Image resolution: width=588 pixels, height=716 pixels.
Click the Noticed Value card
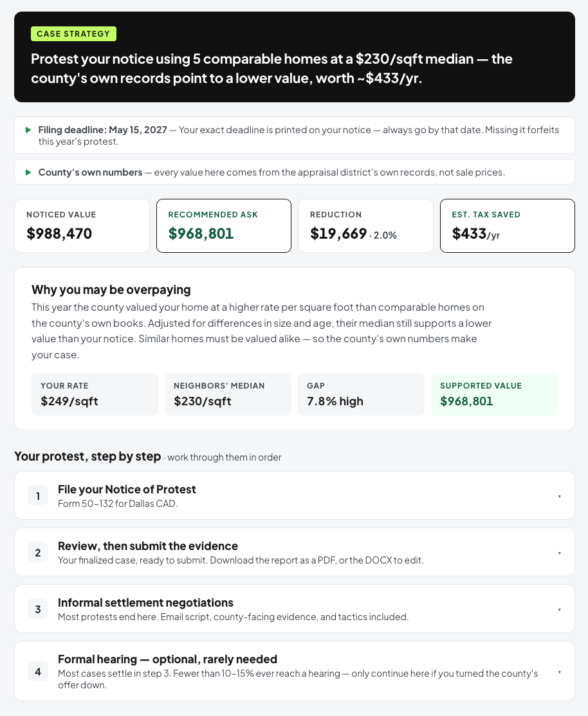coord(82,226)
